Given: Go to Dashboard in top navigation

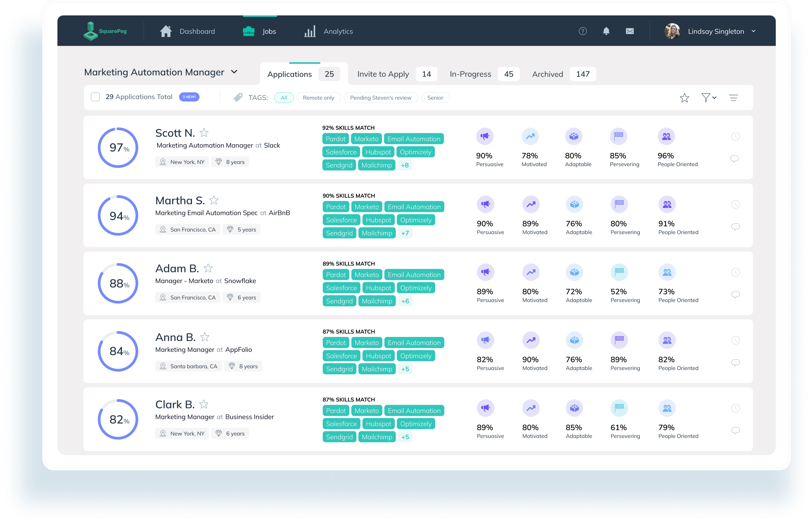Looking at the screenshot, I should point(187,31).
